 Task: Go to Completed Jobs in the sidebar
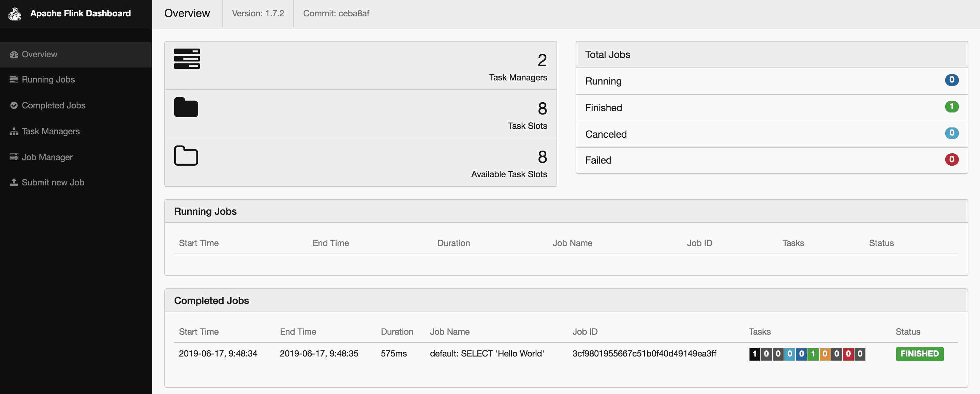[76, 105]
